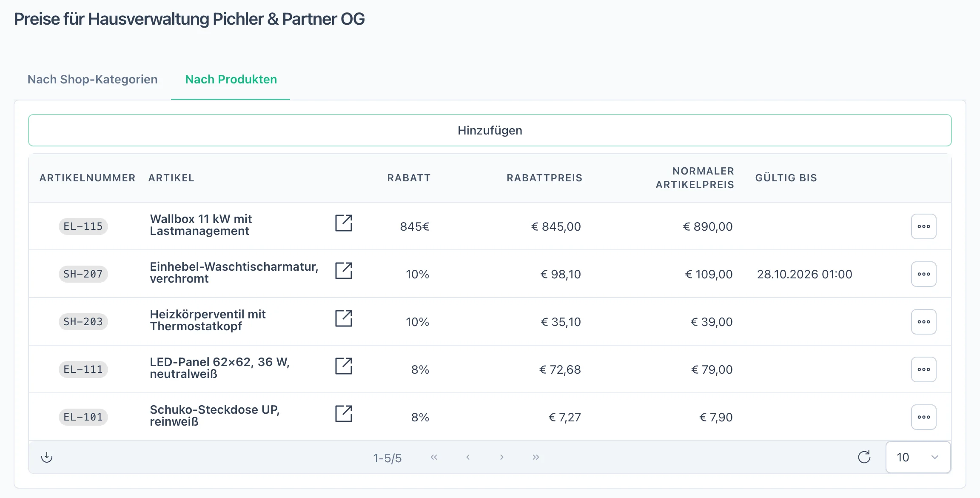Click article number badge EL-115
This screenshot has height=498, width=980.
[83, 226]
